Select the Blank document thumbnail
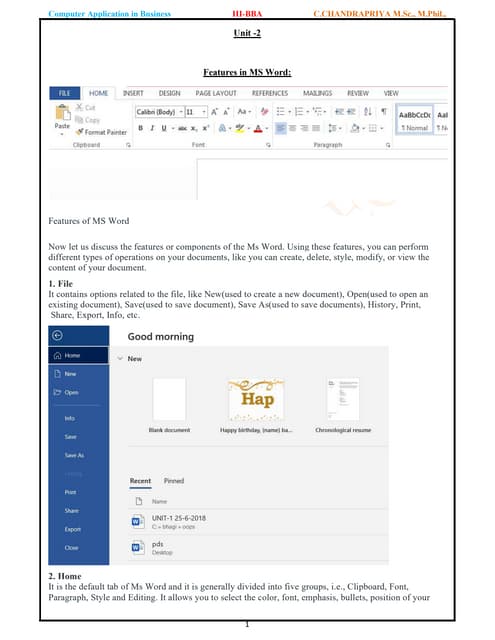 tap(169, 399)
